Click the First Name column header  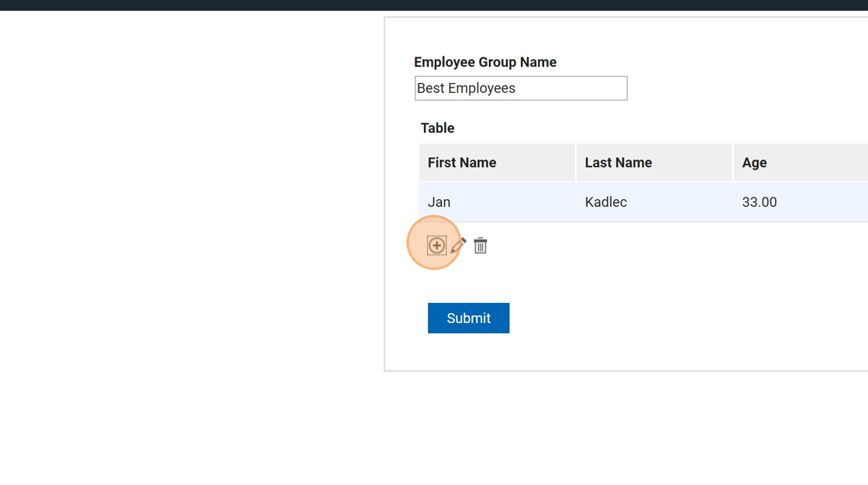462,163
